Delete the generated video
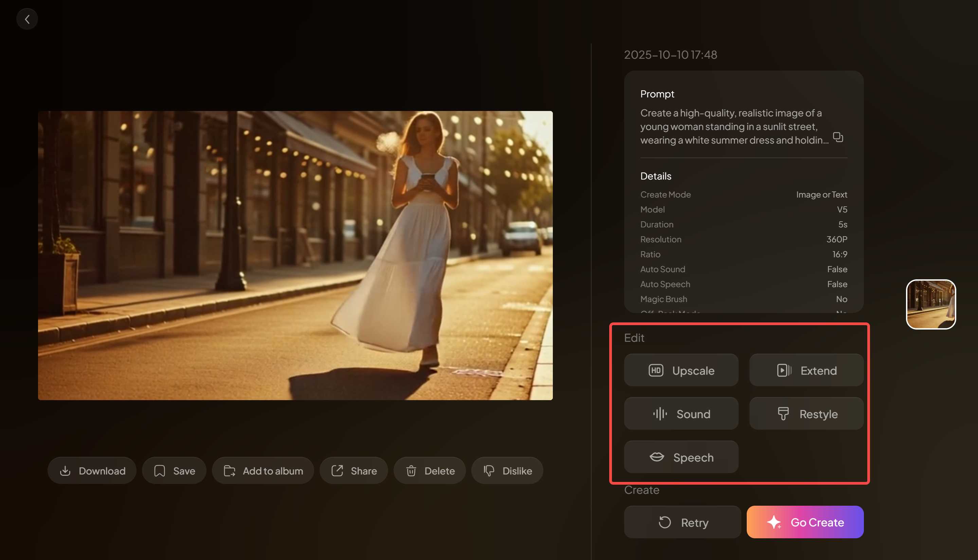The height and width of the screenshot is (560, 978). tap(429, 470)
